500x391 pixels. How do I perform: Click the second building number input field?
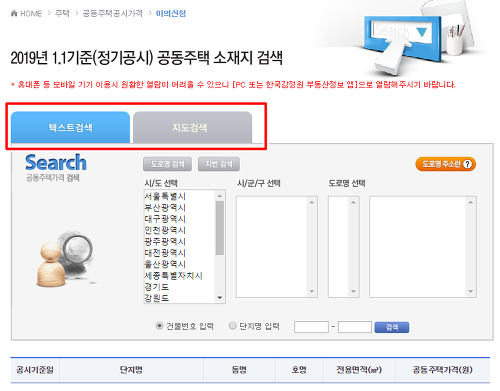coord(355,327)
